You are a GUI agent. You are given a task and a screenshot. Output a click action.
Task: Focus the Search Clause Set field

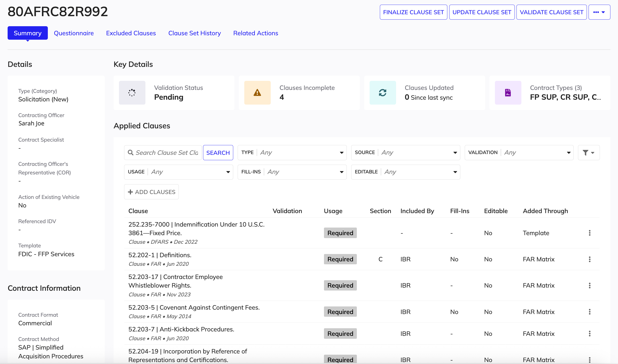coord(163,153)
